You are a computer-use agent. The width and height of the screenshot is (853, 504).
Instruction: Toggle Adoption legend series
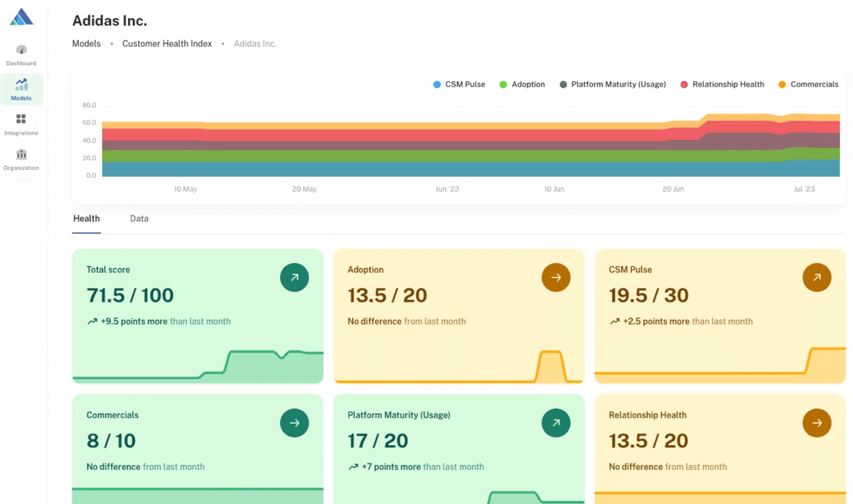pyautogui.click(x=522, y=85)
